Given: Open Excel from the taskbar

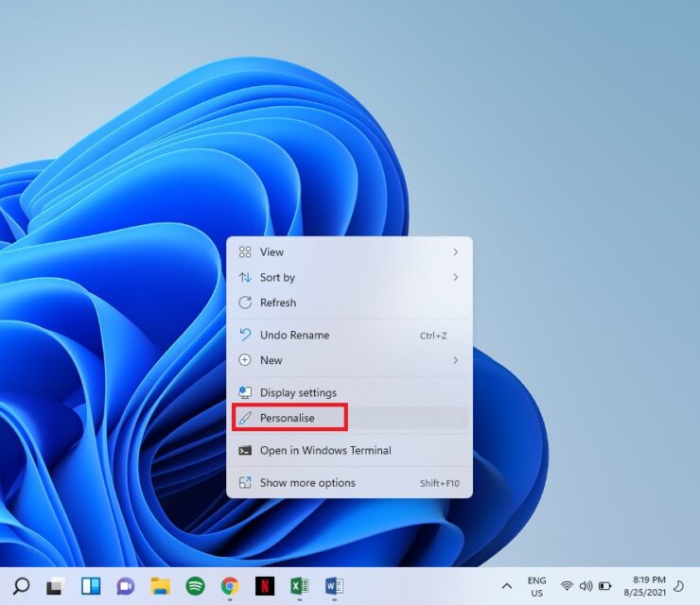Looking at the screenshot, I should pyautogui.click(x=299, y=586).
